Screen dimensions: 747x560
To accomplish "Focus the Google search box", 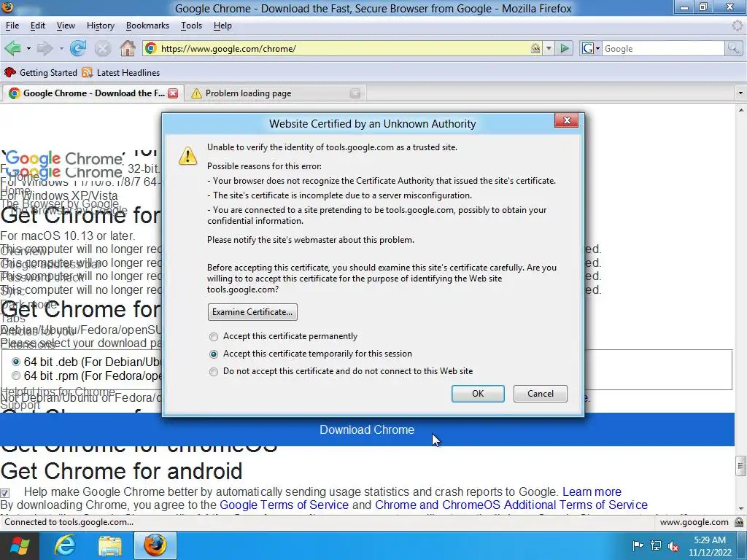I will (663, 48).
